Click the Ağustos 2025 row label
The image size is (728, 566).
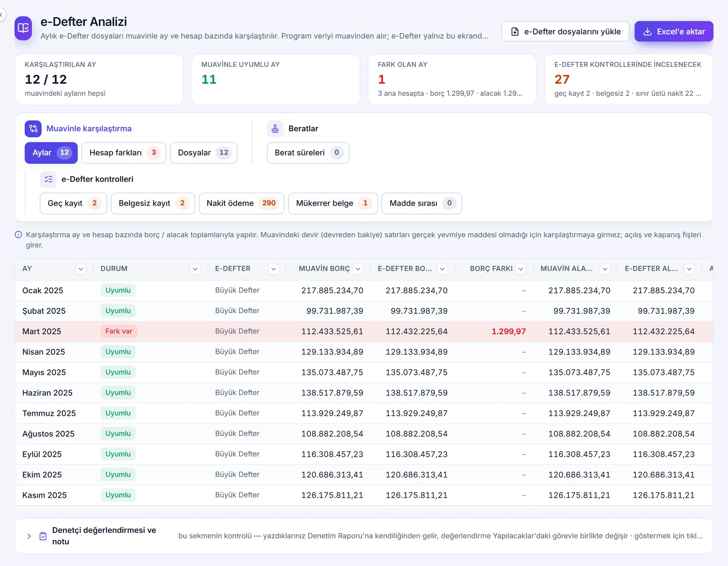point(49,434)
